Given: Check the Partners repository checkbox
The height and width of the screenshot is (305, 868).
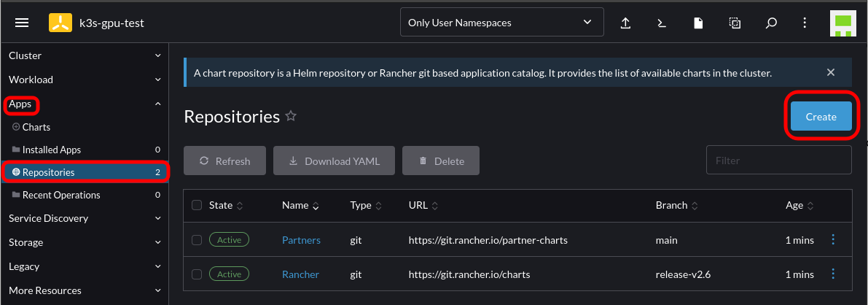Looking at the screenshot, I should (x=197, y=240).
